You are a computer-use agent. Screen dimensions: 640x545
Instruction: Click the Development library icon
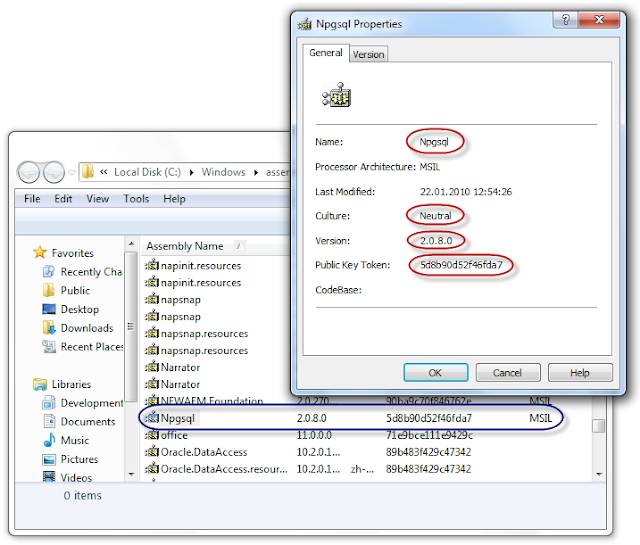[49, 403]
